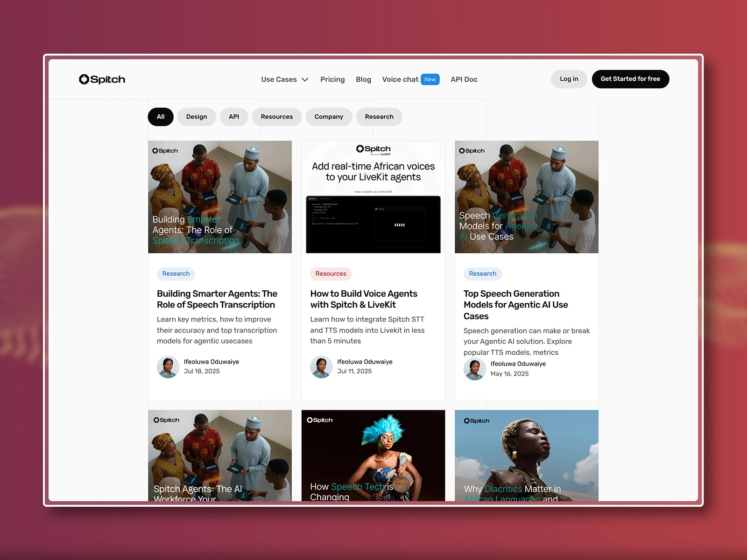Click the Resources tag on the LiveKit post
747x560 pixels.
tap(331, 274)
